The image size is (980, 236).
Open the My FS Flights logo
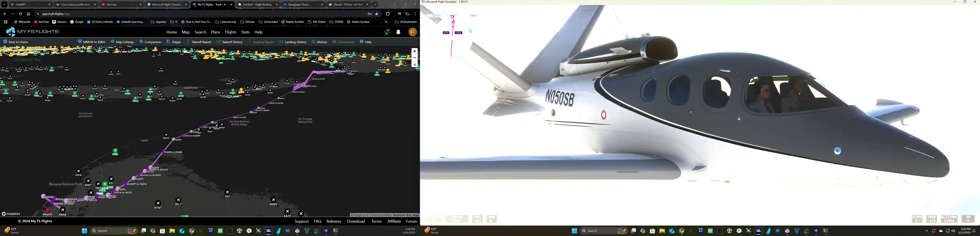(x=33, y=32)
